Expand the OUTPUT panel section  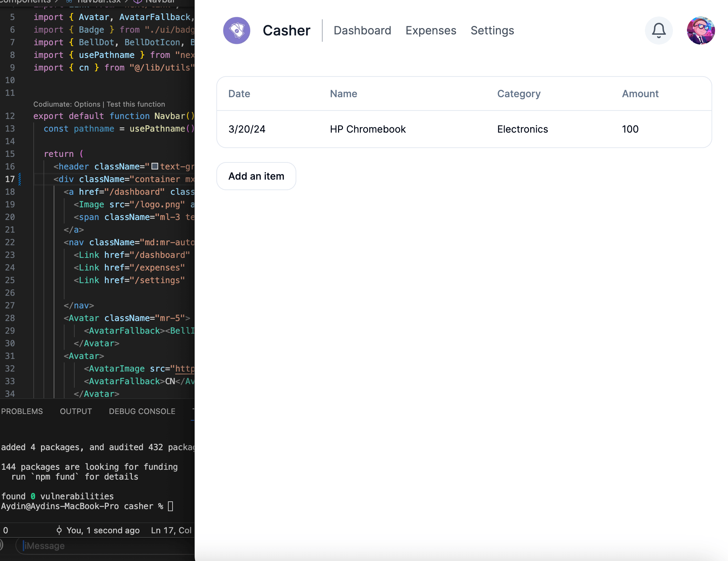pos(75,411)
